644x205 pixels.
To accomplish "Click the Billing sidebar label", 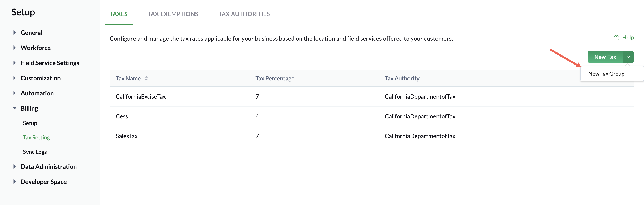I will [29, 108].
